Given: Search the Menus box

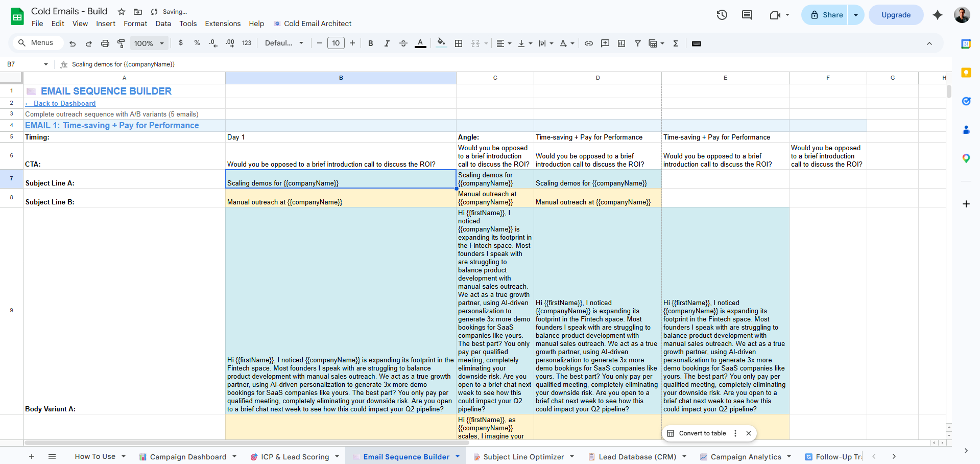Looking at the screenshot, I should (x=39, y=43).
